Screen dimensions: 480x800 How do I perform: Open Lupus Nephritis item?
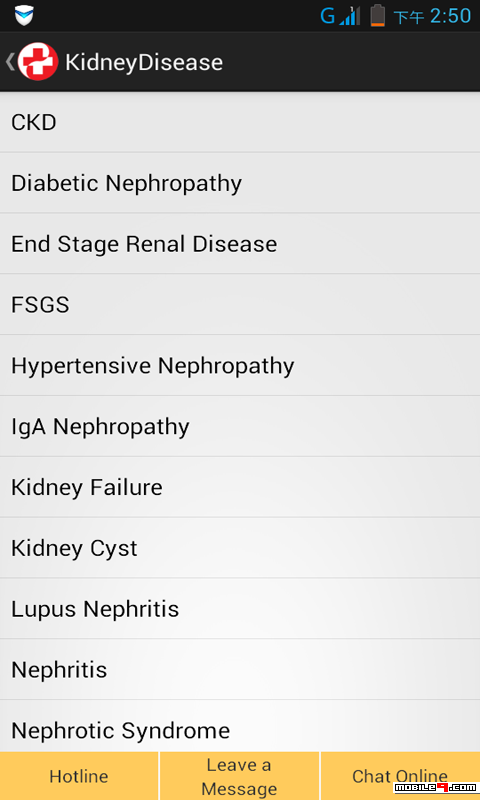pyautogui.click(x=240, y=608)
